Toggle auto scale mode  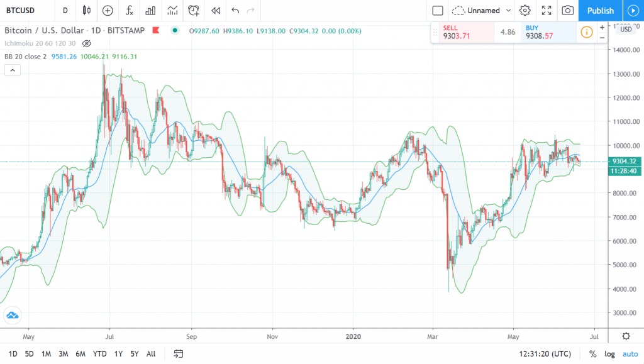point(630,354)
